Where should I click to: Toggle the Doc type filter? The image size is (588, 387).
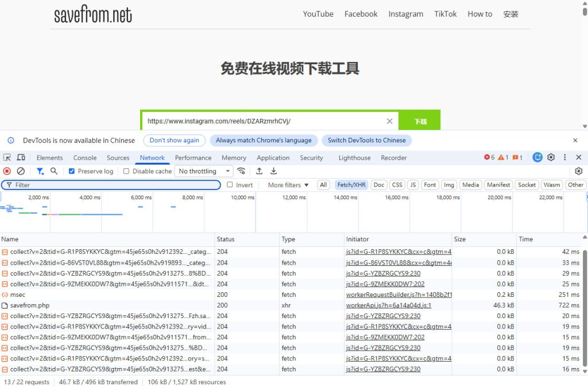click(379, 185)
